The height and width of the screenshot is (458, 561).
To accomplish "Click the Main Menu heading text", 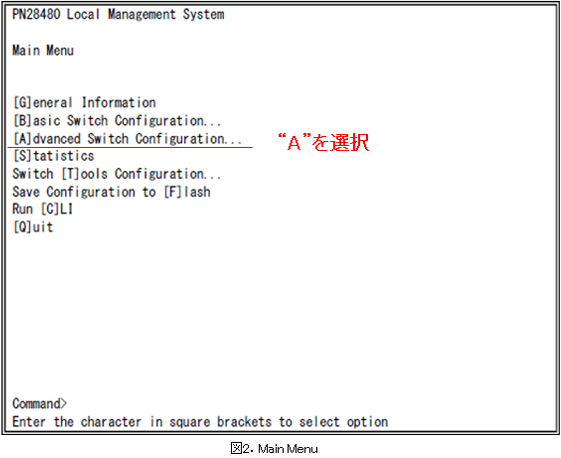I will tap(43, 50).
